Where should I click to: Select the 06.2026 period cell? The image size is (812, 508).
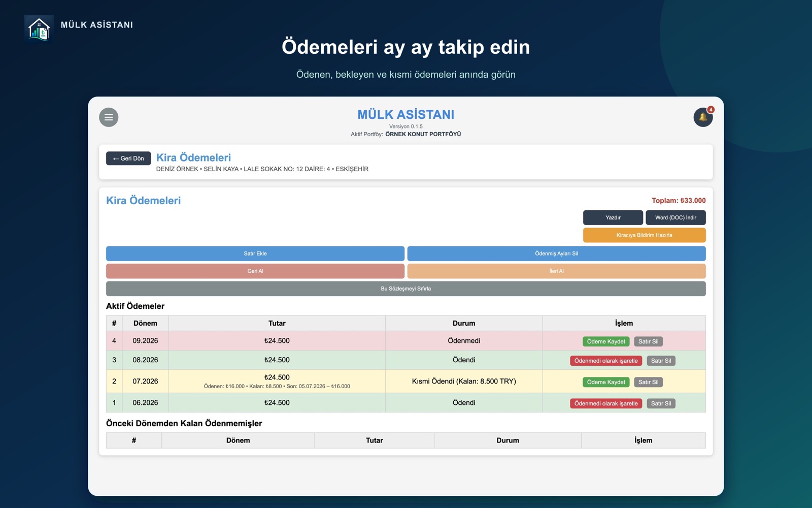[145, 402]
